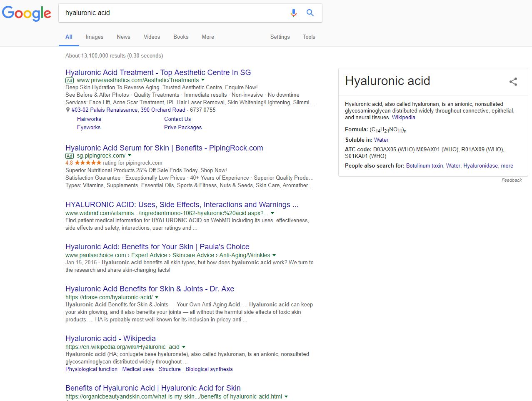Screen dimensions: 532x401
Task: Open the dropdown arrow beside the webmd.com URL
Action: pos(272,213)
